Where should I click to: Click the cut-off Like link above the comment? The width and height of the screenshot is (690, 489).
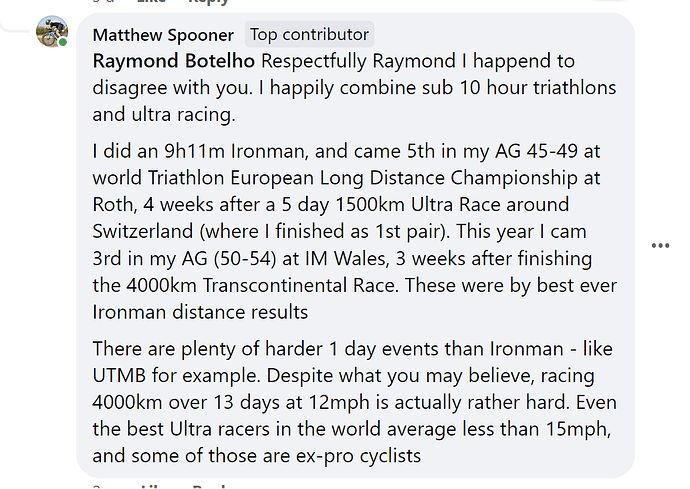click(151, 1)
